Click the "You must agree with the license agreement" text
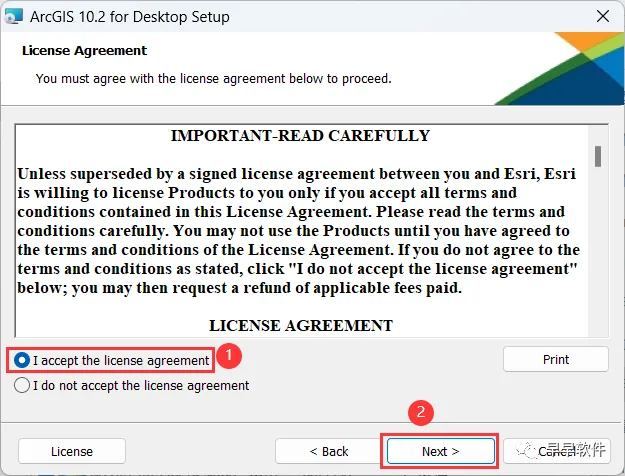Screen dimensions: 625x476 coord(214,79)
